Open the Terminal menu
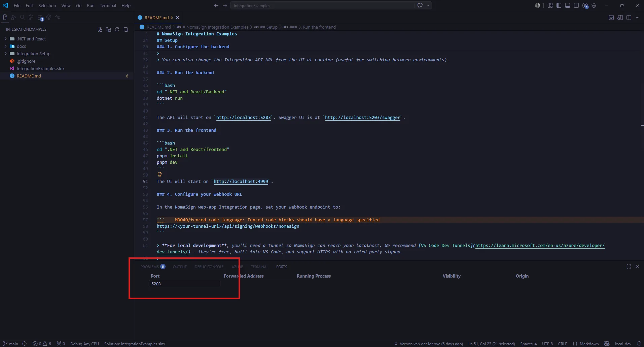644x347 pixels. coord(108,5)
